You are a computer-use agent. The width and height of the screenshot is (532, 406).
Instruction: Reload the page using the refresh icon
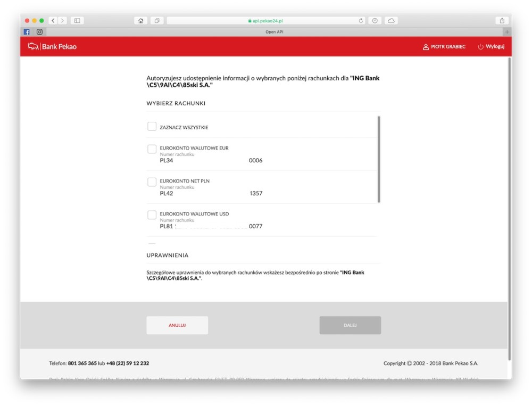click(361, 21)
